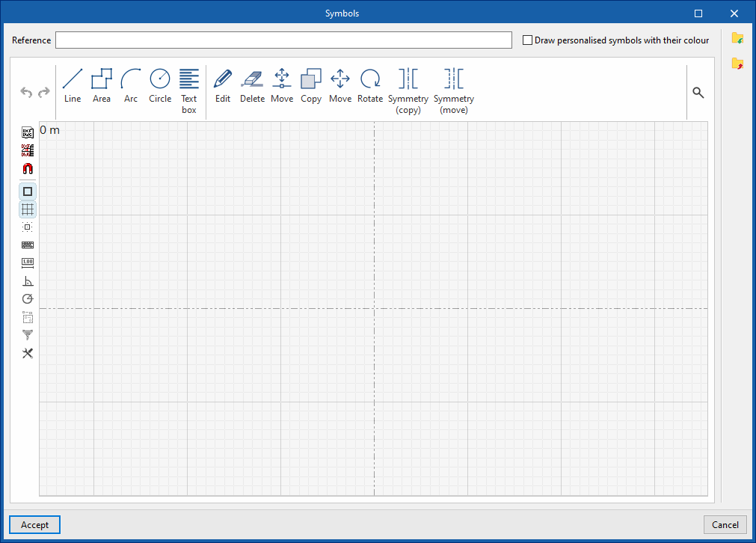Toggle the highlighted square frame button

28,191
